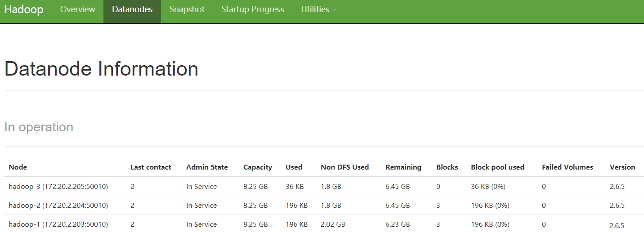Open the Startup Progress tab
The width and height of the screenshot is (644, 233).
pos(253,9)
